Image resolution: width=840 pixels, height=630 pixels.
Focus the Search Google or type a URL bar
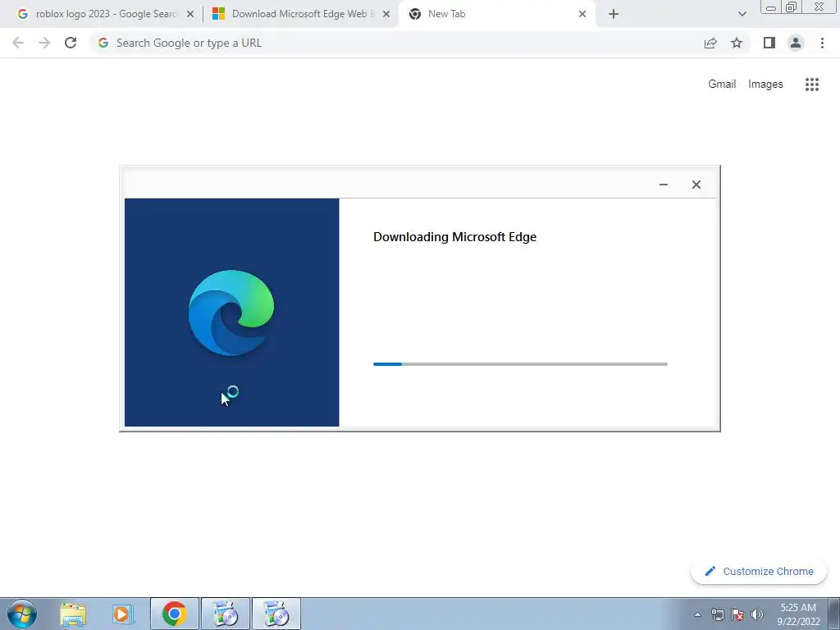point(396,43)
